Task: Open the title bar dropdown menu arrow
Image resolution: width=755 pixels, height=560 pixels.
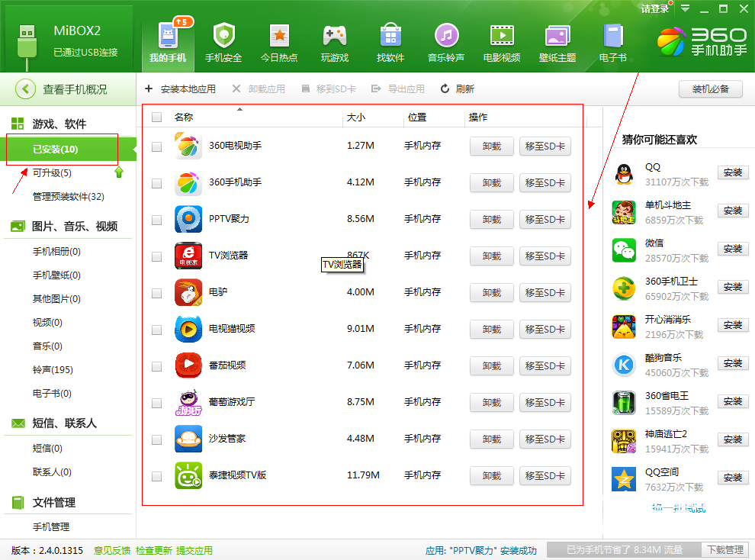Action: [x=685, y=8]
